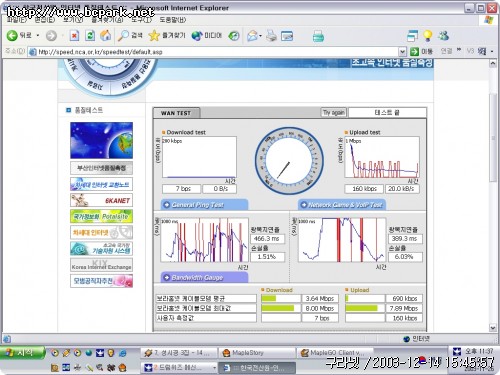Click the Windows Start button
Viewport: 500px width, 375px height.
coord(22,352)
